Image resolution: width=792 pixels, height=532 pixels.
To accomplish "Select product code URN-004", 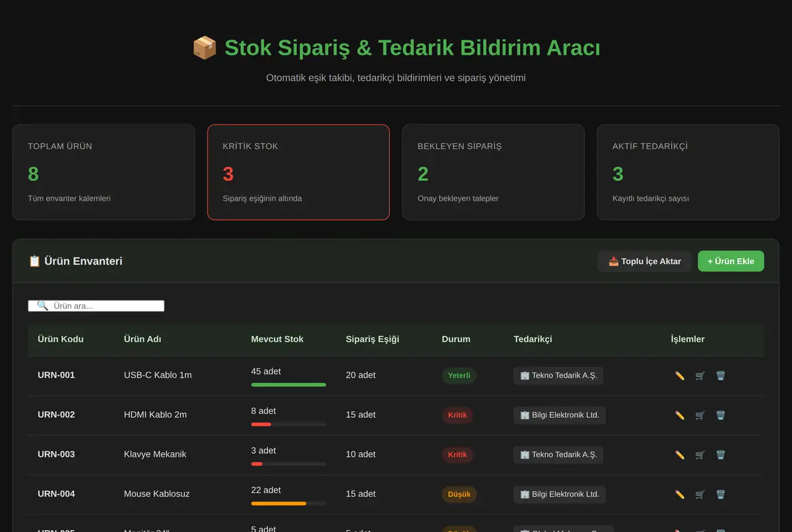I will (56, 494).
